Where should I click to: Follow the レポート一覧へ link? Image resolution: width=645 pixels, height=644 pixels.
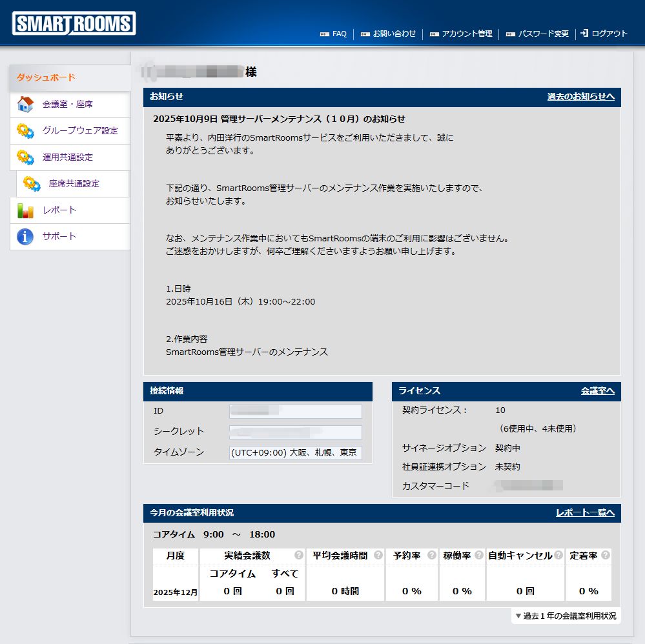pos(585,513)
